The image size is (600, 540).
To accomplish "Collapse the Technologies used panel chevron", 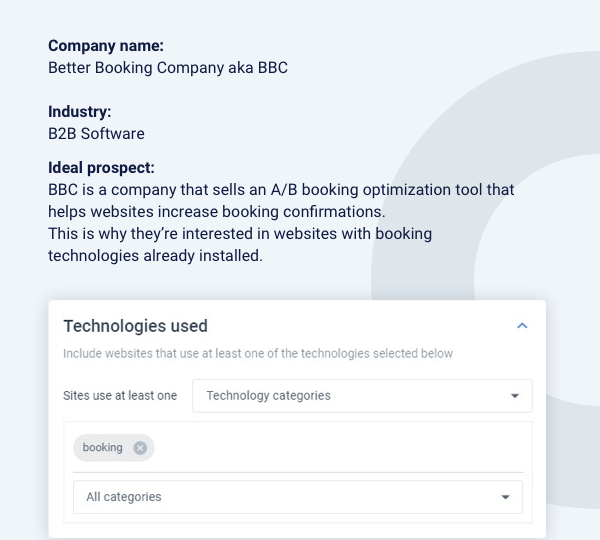I will [x=522, y=326].
